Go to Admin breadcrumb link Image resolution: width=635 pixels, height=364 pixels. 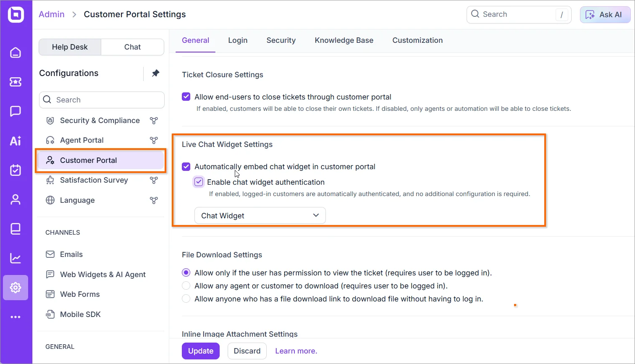click(52, 14)
